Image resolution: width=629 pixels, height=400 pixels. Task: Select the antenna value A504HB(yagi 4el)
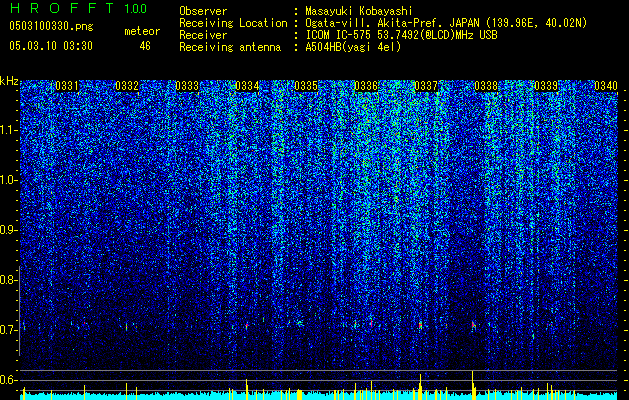point(353,47)
